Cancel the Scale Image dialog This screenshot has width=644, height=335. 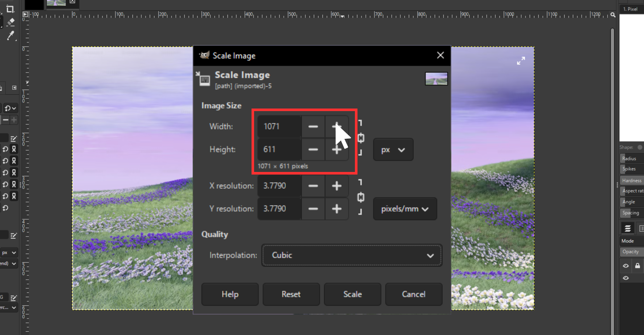(x=414, y=294)
